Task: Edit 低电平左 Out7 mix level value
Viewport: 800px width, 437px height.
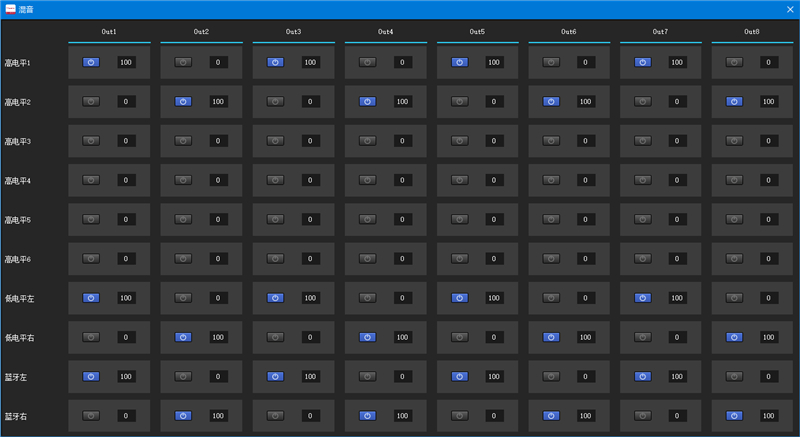Action: click(x=677, y=298)
